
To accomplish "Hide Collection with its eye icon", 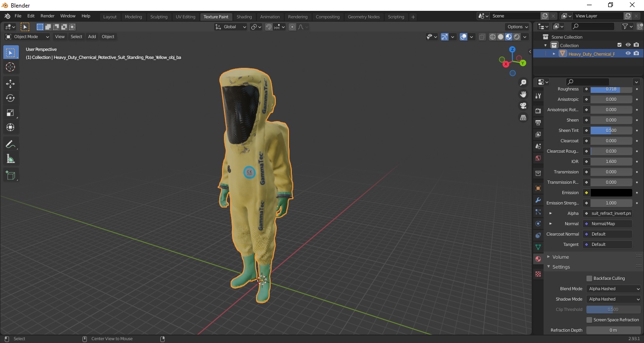I will (x=628, y=45).
